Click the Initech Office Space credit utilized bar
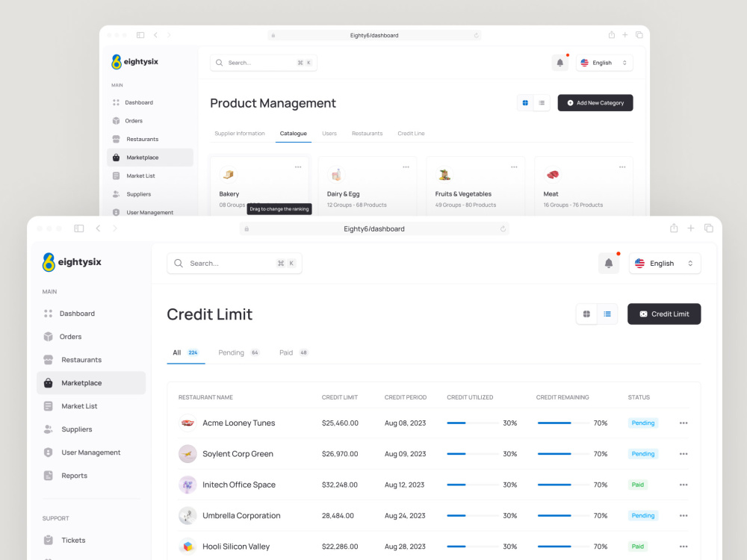This screenshot has height=560, width=747. [x=473, y=485]
